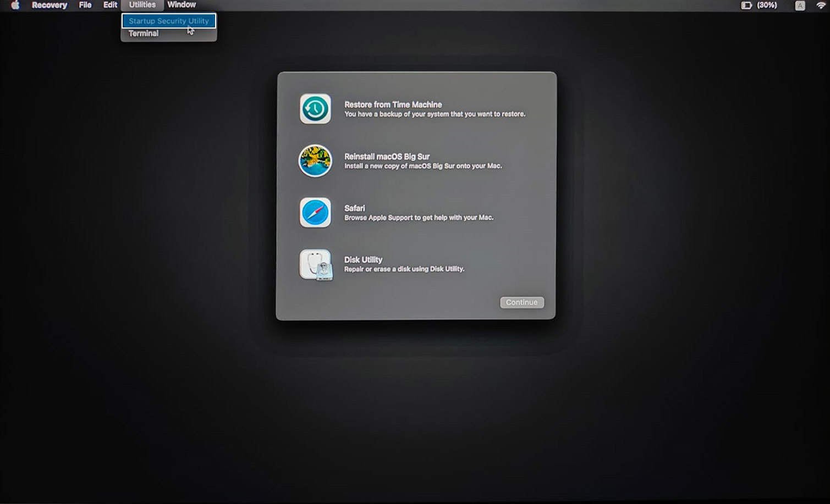Click 'You have a backup of your system' description

tap(435, 114)
